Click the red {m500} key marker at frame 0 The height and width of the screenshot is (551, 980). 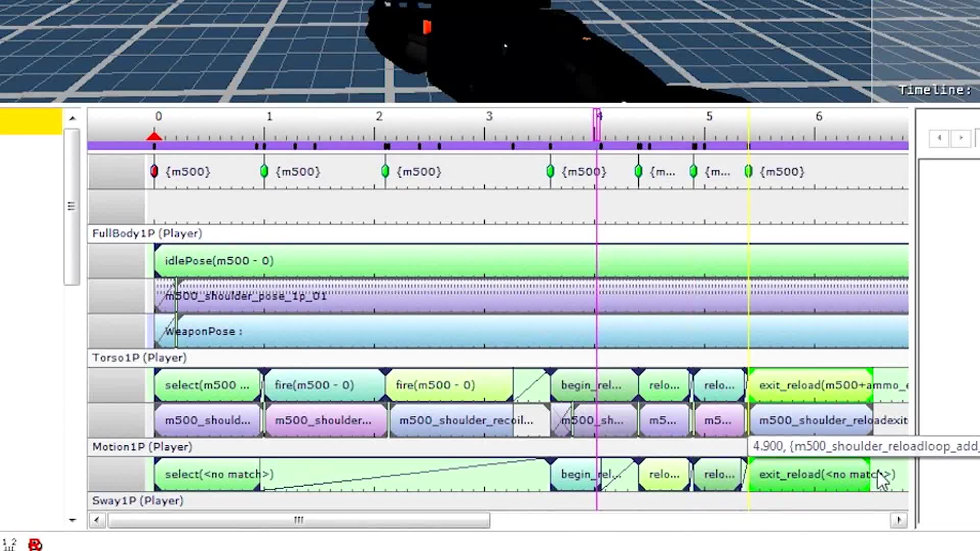[x=154, y=171]
